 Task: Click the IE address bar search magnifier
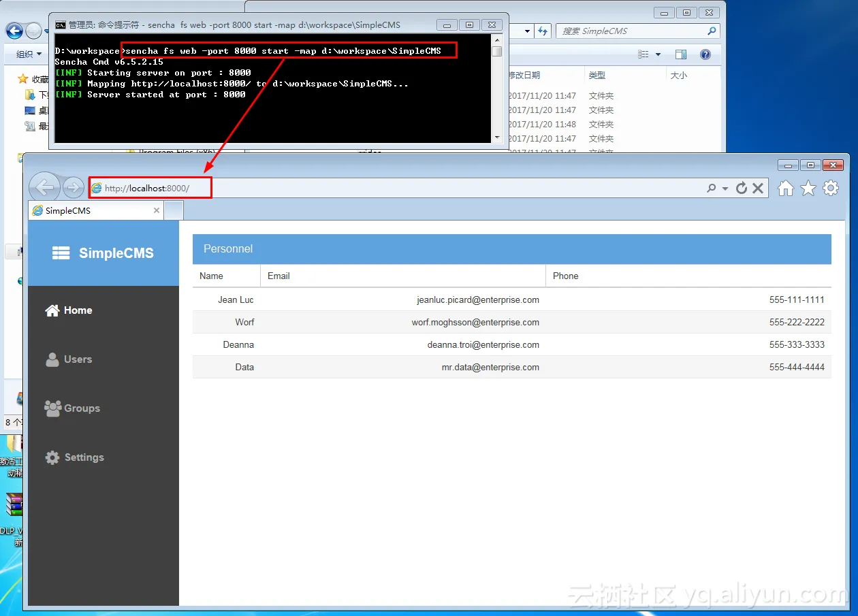coord(712,188)
